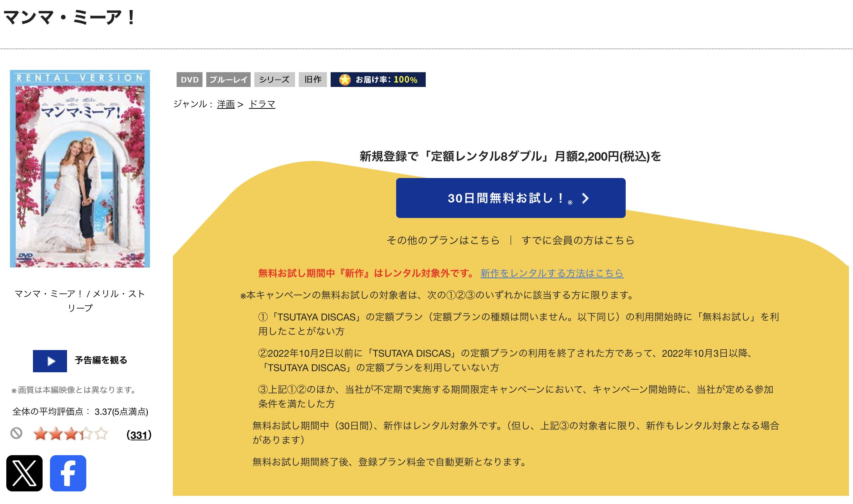The height and width of the screenshot is (504, 853).
Task: Click the DVD format tag
Action: pos(190,80)
